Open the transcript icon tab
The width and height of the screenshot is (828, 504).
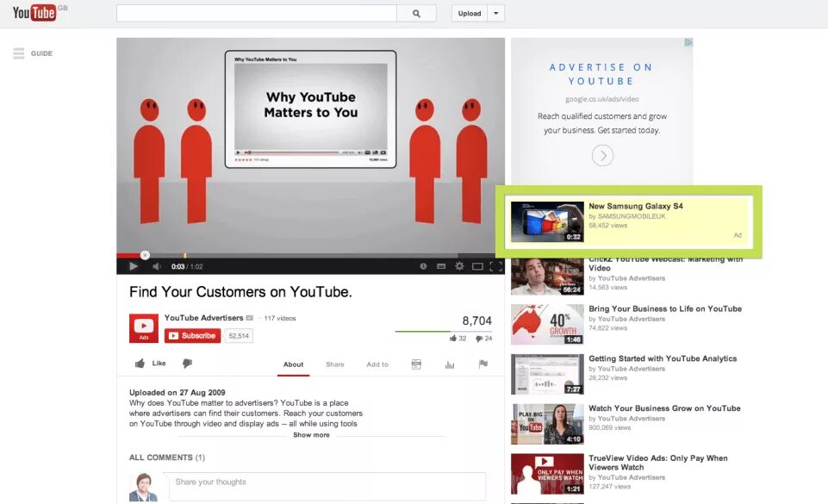(416, 364)
